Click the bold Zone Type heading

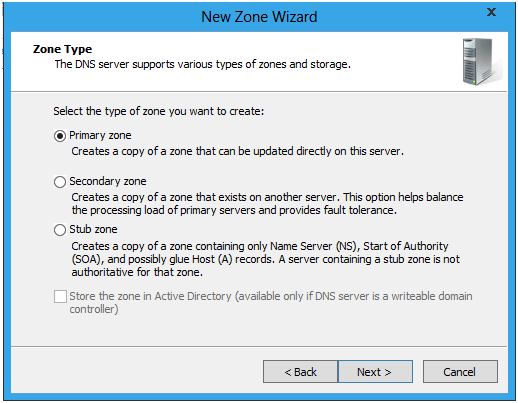[62, 49]
